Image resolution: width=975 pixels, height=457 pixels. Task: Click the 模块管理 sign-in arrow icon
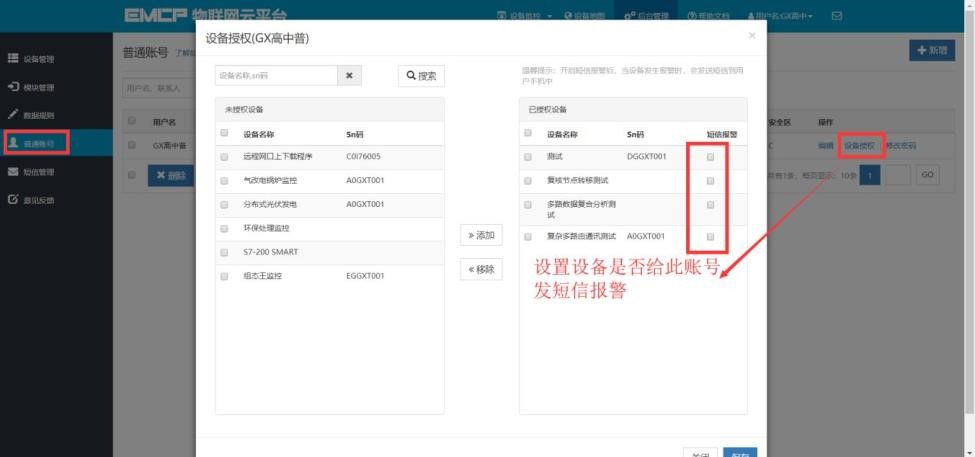tap(12, 87)
